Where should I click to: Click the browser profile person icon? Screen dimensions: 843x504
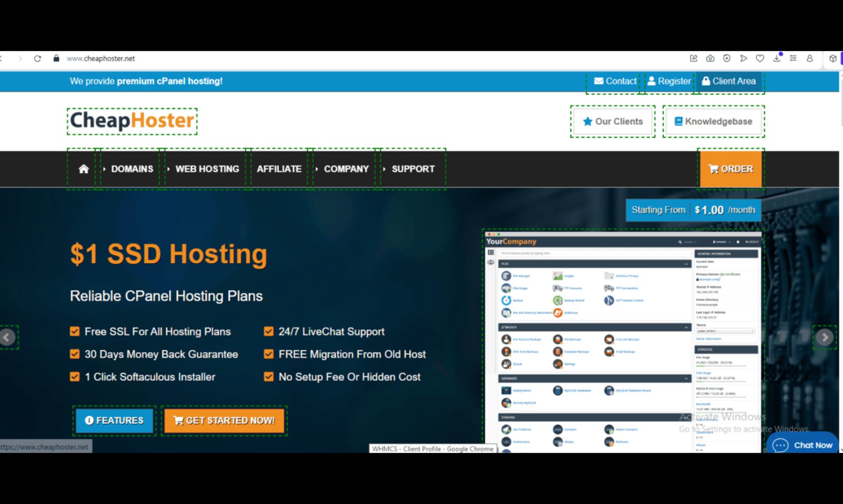click(810, 58)
